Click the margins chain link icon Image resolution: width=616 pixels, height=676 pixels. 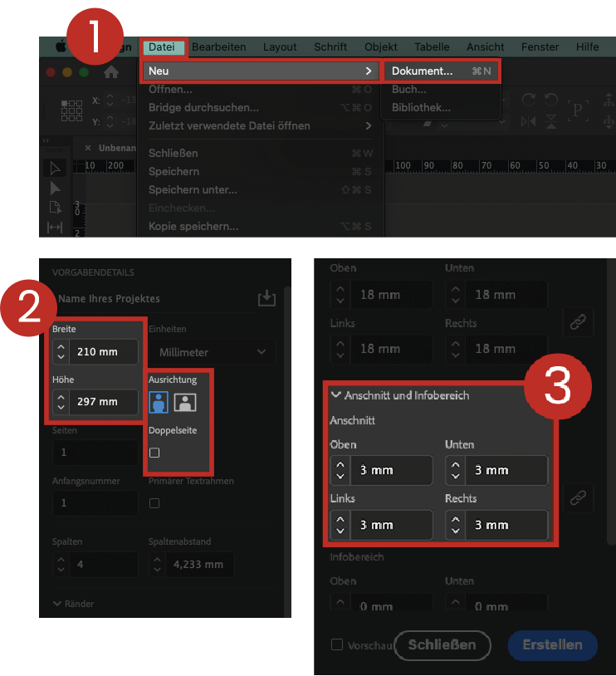point(578,321)
